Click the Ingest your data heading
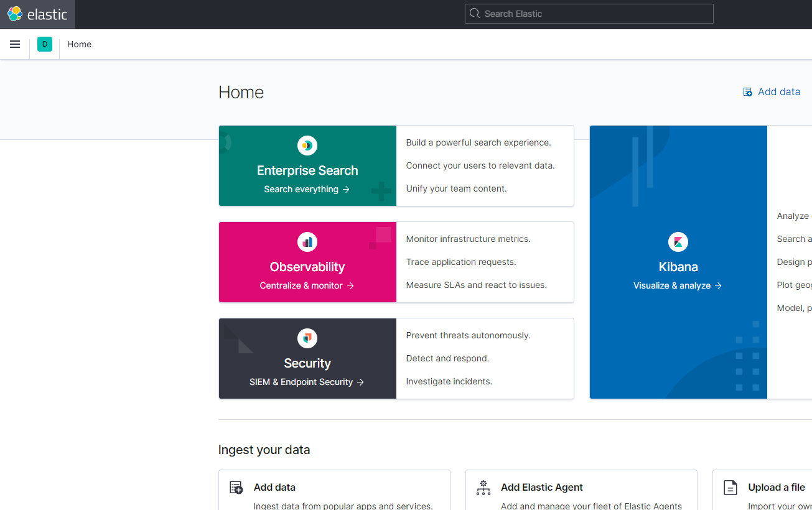Screen dimensions: 812x510 pyautogui.click(x=264, y=450)
